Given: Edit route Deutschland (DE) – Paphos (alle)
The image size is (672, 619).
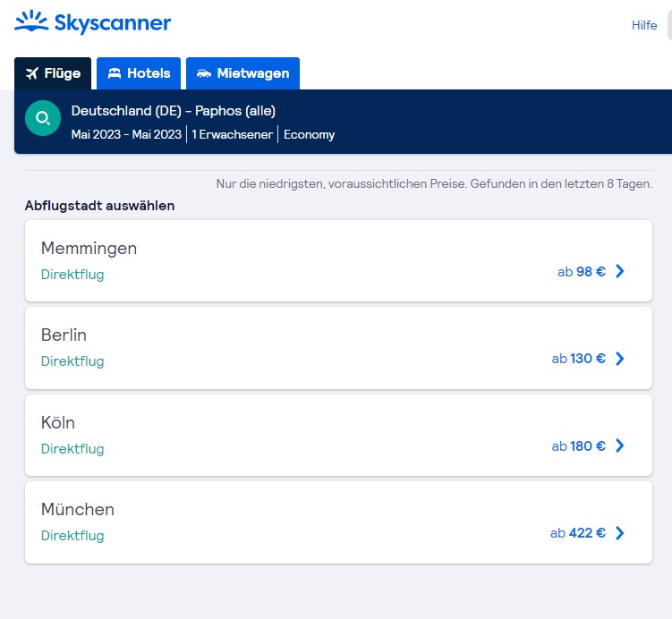Looking at the screenshot, I should pos(173,111).
